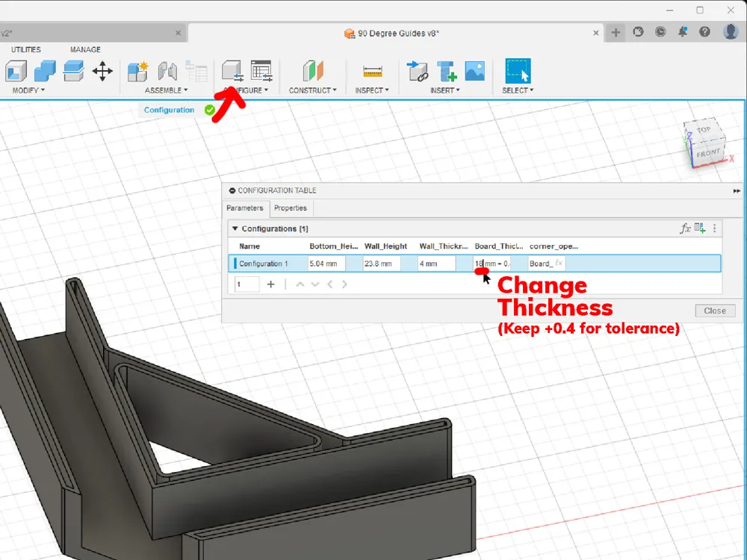Click the Wall_Height value 23.8 mm

point(382,264)
